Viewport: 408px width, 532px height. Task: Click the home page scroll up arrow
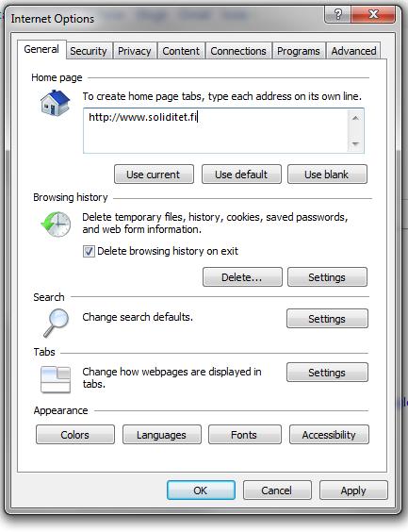tap(355, 118)
